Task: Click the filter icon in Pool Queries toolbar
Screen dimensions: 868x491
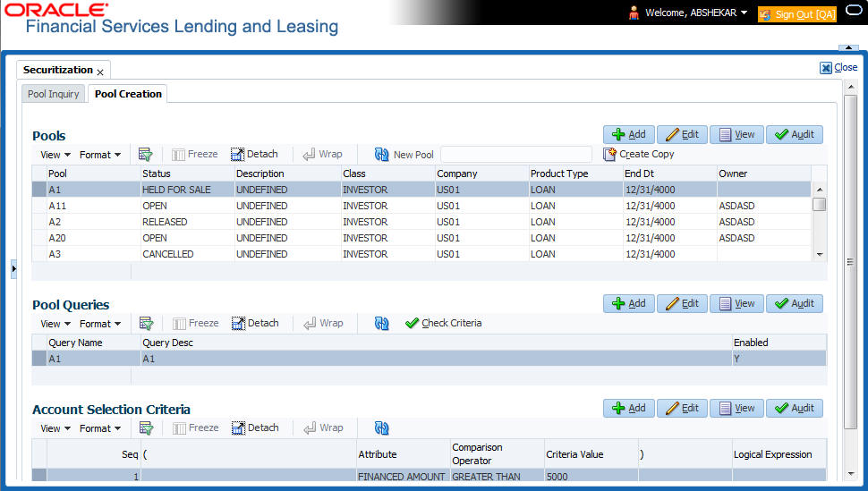Action: 146,323
